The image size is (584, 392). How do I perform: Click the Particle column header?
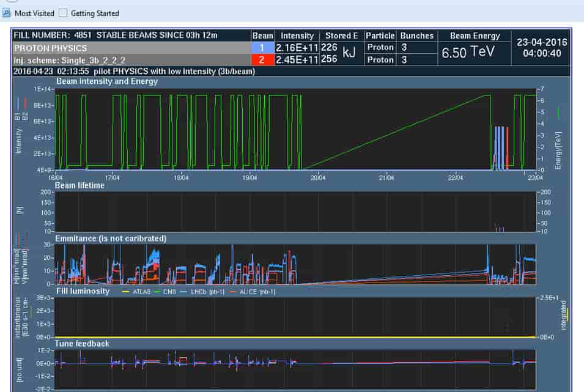[380, 35]
